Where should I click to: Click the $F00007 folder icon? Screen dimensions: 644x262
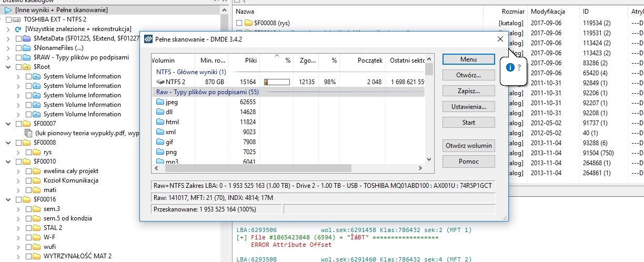[x=27, y=124]
